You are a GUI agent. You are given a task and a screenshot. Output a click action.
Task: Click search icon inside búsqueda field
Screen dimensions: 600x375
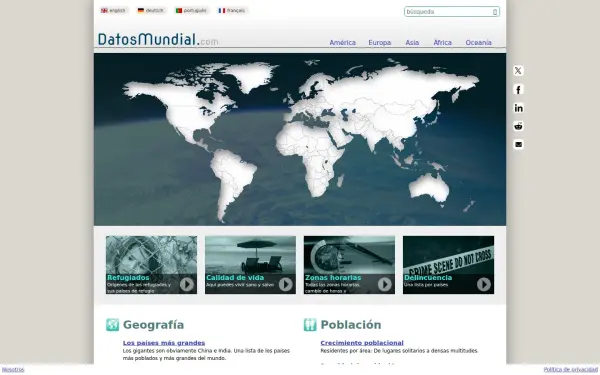click(x=495, y=12)
